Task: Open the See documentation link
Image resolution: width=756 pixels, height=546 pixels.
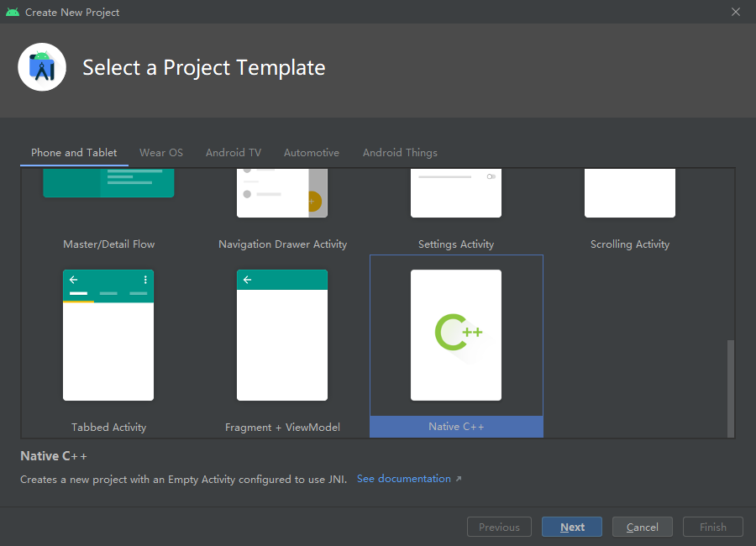Action: (x=404, y=479)
